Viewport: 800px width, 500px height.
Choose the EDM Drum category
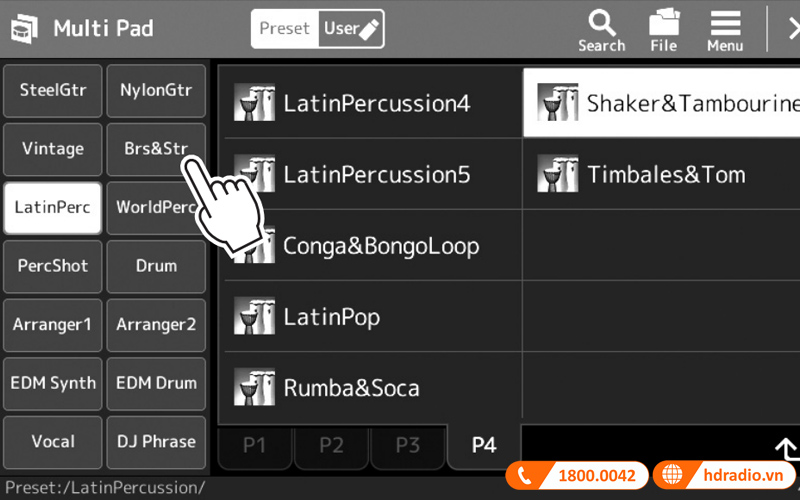[x=156, y=383]
